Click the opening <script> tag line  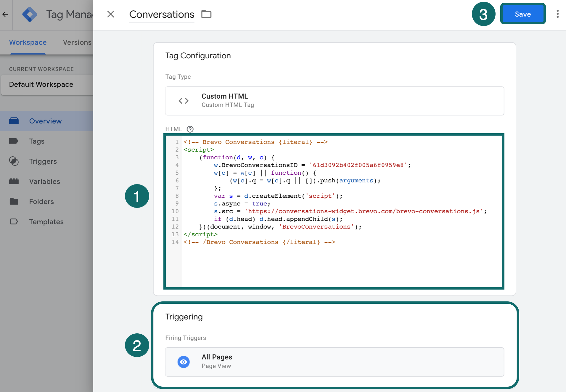(199, 150)
